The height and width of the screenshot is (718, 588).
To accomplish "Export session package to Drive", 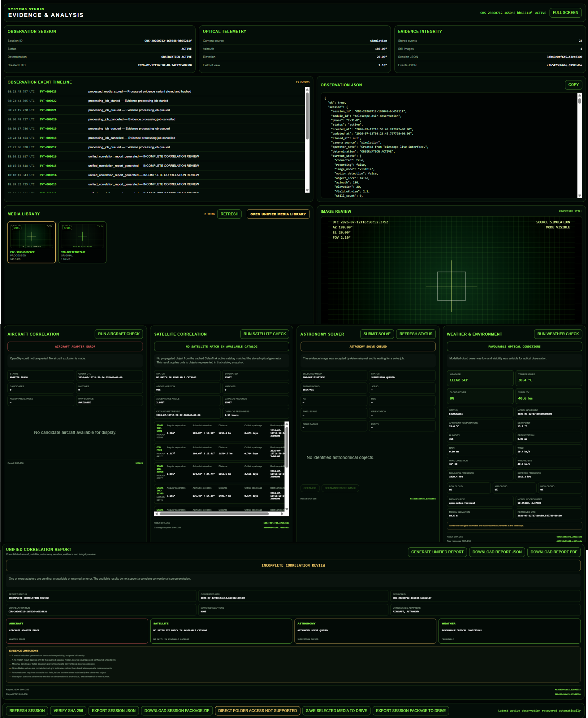I will (410, 711).
